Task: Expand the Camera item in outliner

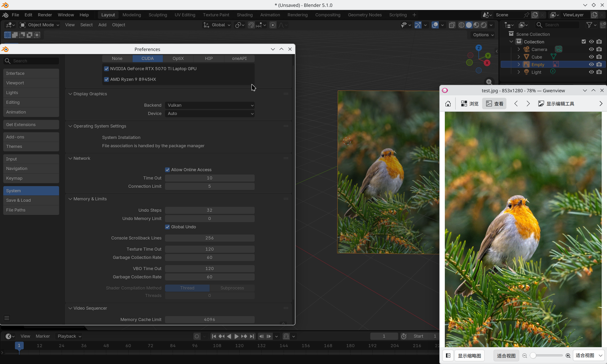Action: (x=519, y=49)
